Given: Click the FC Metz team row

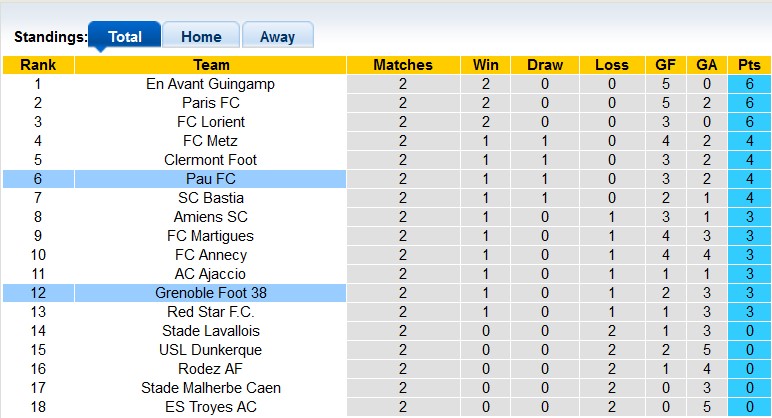Looking at the screenshot, I should [x=210, y=141].
